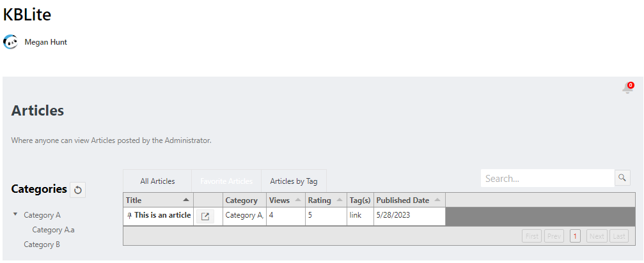Viewport: 644px width, 263px height.
Task: Click Megan Hunt's avatar image
Action: [x=10, y=42]
